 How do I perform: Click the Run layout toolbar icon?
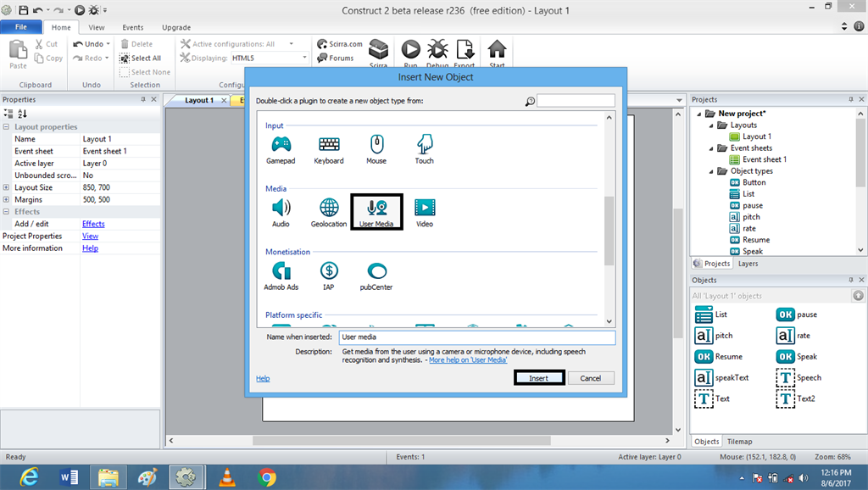coord(411,49)
